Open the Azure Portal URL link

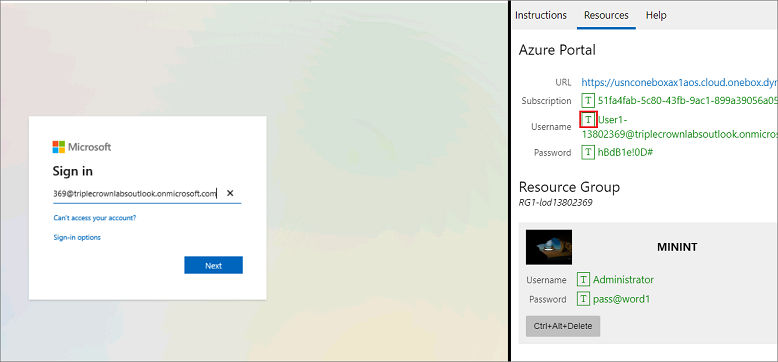(680, 82)
